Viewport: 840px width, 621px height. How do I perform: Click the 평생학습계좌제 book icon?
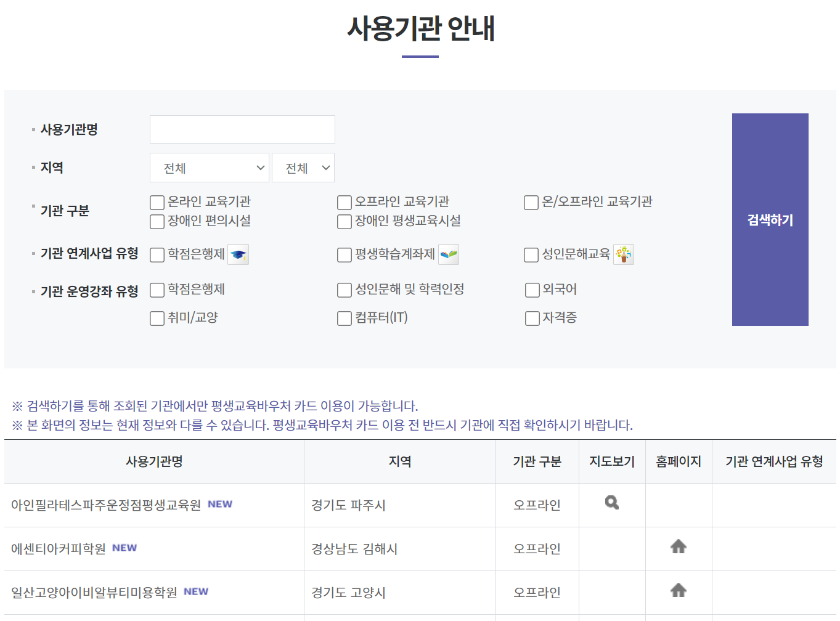point(449,254)
